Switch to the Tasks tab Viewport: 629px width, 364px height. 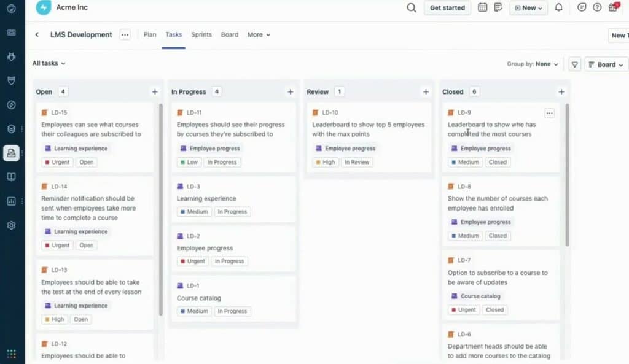[x=174, y=35]
